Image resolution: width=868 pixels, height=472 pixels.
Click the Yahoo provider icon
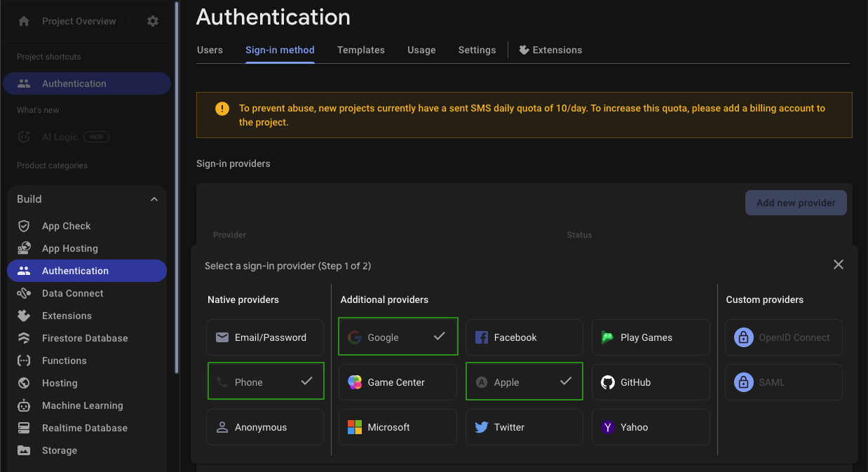tap(608, 427)
